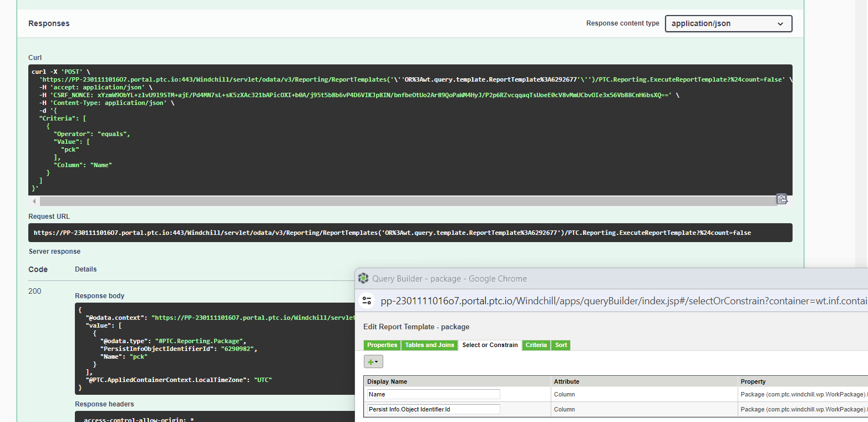Open the Response content type dropdown

coord(728,23)
